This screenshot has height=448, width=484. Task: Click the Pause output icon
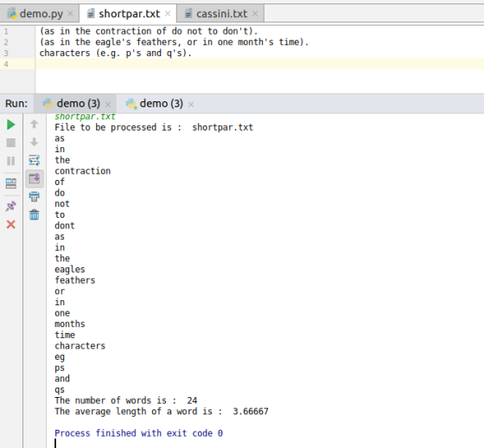pos(10,161)
